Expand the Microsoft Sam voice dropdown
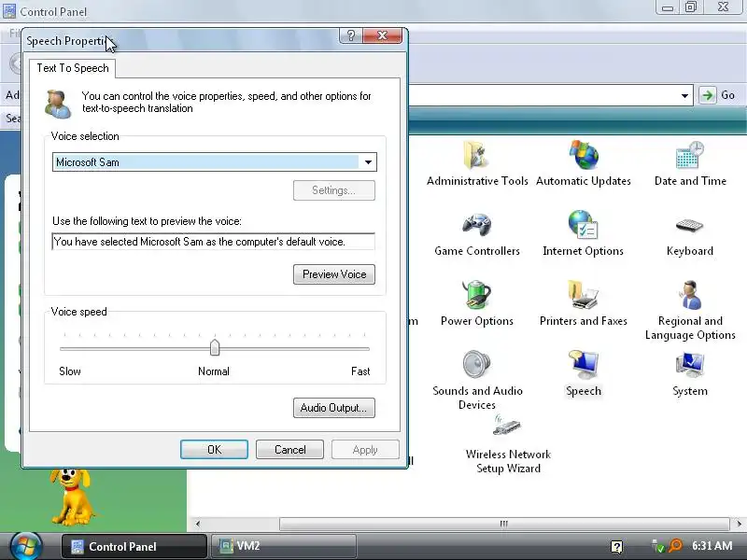The image size is (747, 560). tap(368, 161)
